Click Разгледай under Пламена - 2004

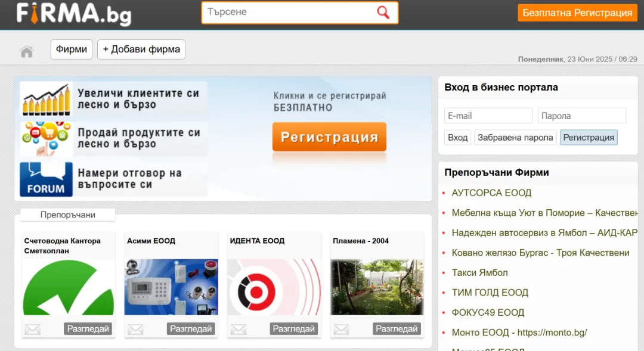tap(397, 329)
